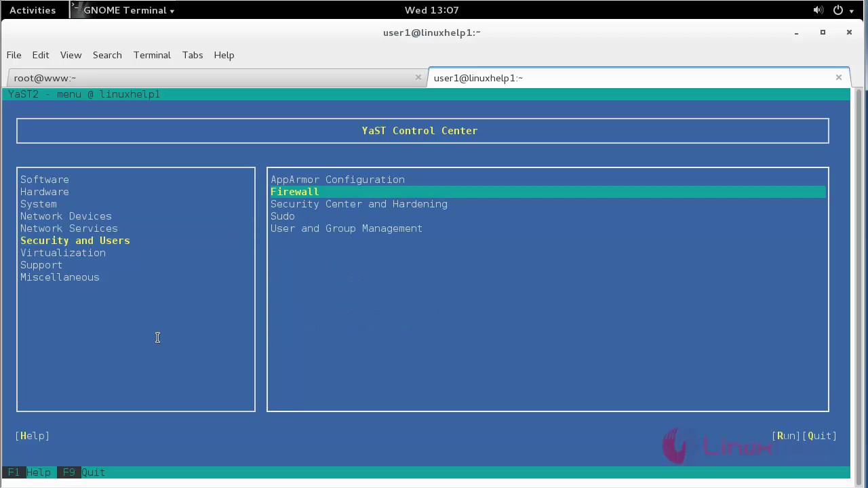Choose the highlighted Firewall module
The image size is (868, 488).
click(x=548, y=192)
